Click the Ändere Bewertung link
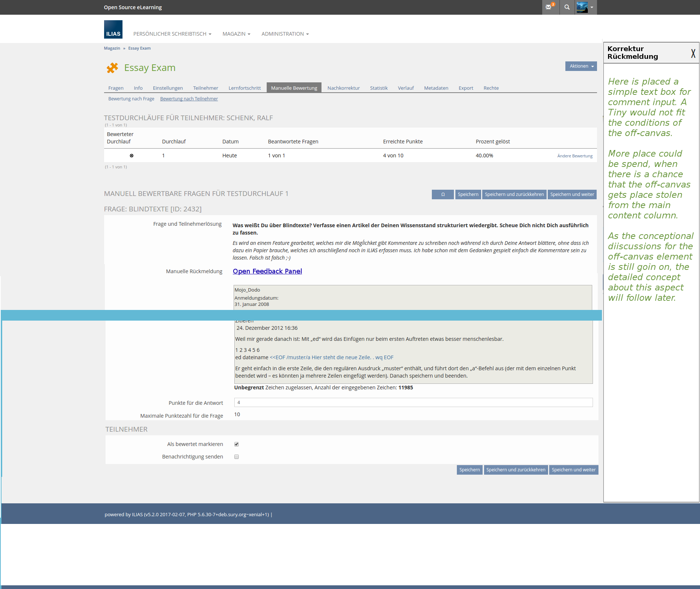Viewport: 700px width, 589px height. pyautogui.click(x=575, y=156)
